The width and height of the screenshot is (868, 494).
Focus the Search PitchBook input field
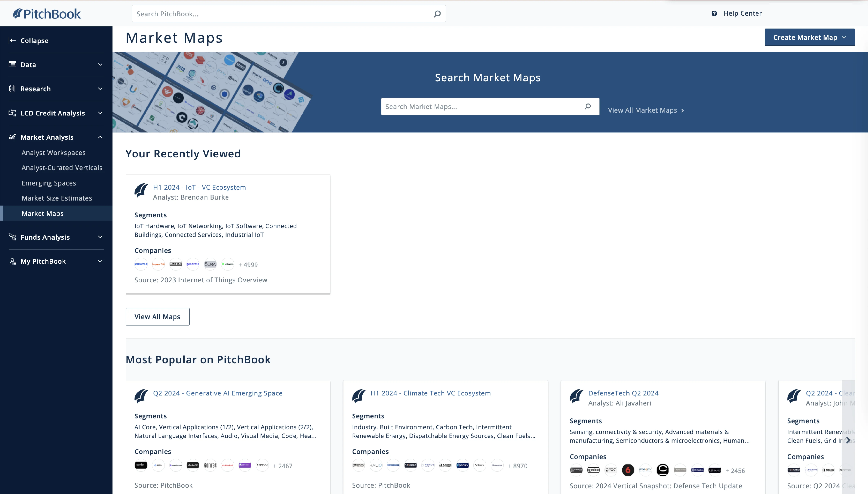click(x=289, y=13)
